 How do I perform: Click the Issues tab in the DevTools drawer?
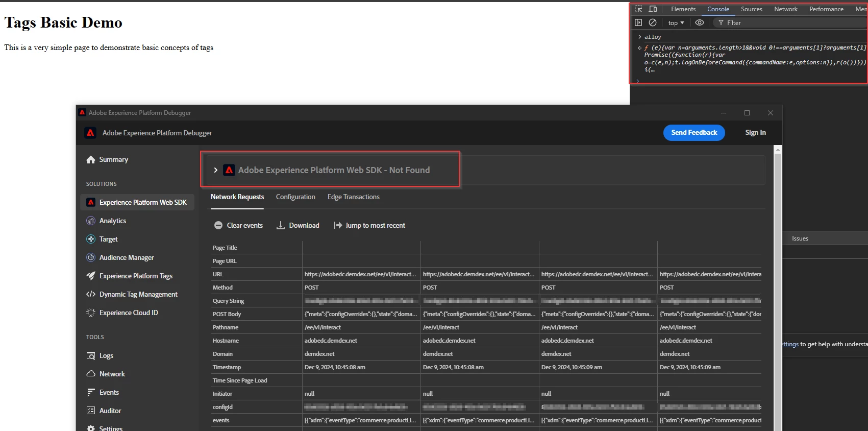point(800,238)
